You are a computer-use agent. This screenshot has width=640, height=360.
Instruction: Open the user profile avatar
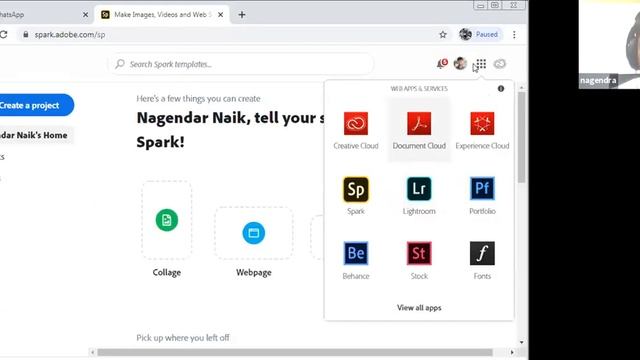tap(460, 63)
